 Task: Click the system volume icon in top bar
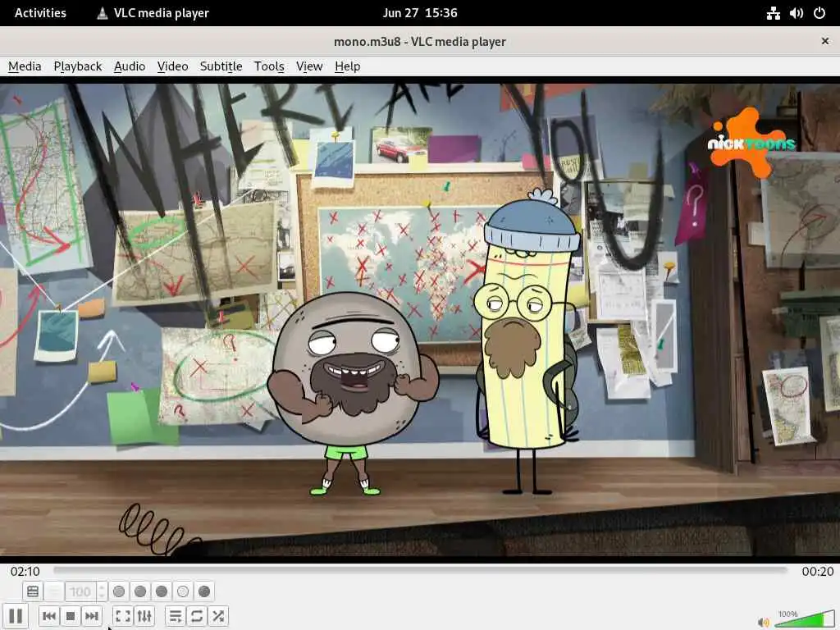[796, 13]
